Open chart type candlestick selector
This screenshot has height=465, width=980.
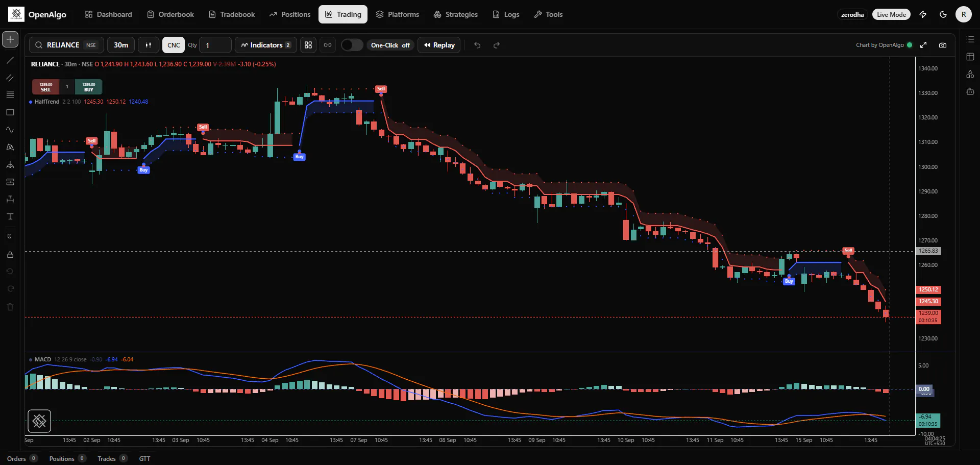click(x=149, y=45)
